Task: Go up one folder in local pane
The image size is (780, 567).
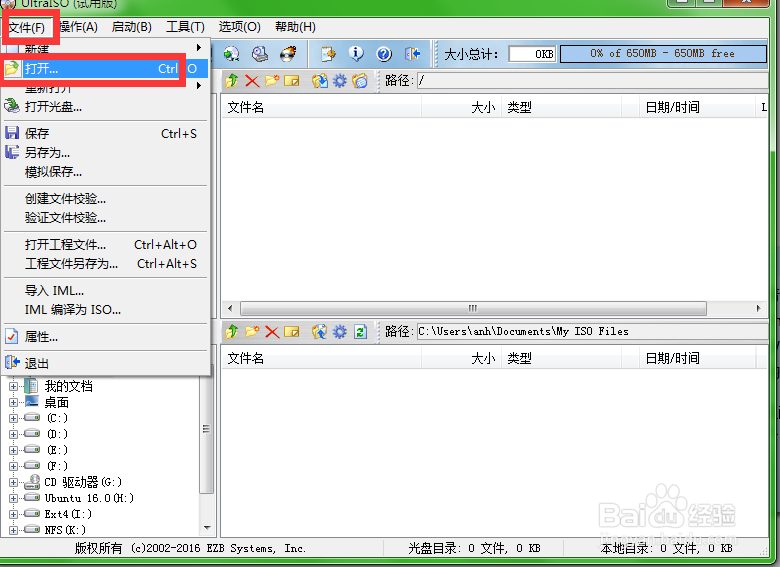Action: tap(231, 332)
